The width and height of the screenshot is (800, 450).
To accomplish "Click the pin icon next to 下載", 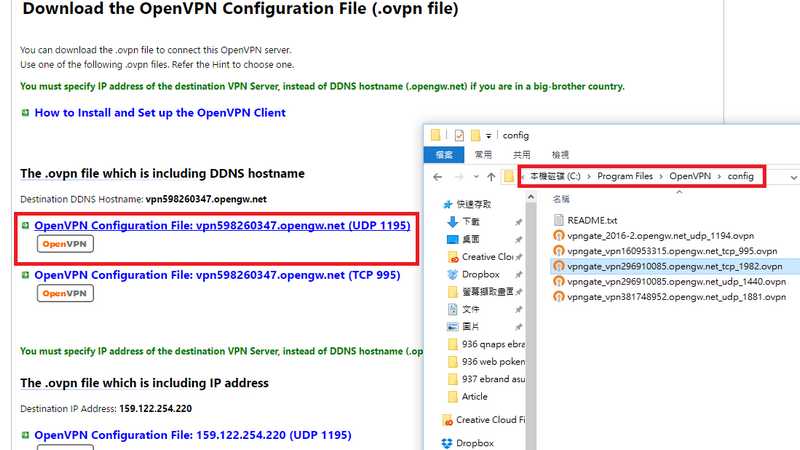I will tap(518, 222).
